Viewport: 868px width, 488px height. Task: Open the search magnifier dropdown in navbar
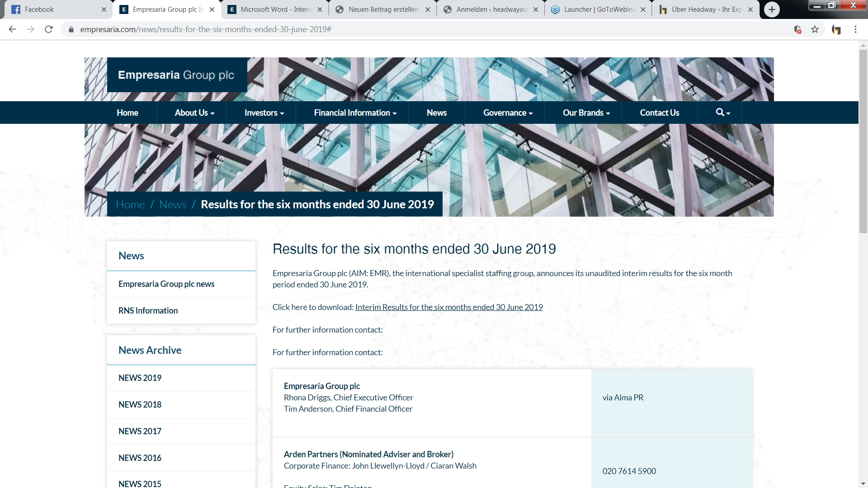[x=723, y=113]
